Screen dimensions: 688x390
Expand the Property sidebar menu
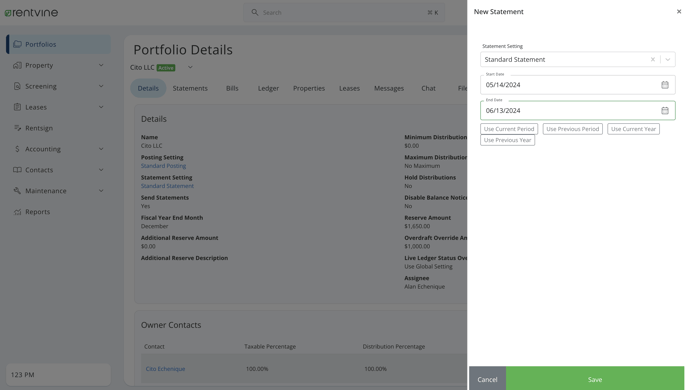pos(101,65)
